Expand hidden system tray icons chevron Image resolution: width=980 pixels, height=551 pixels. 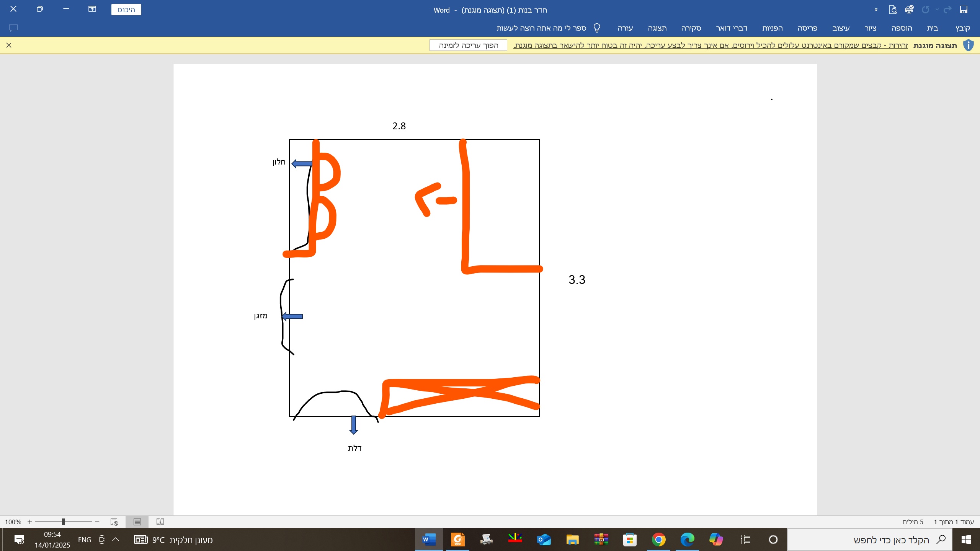coord(116,540)
